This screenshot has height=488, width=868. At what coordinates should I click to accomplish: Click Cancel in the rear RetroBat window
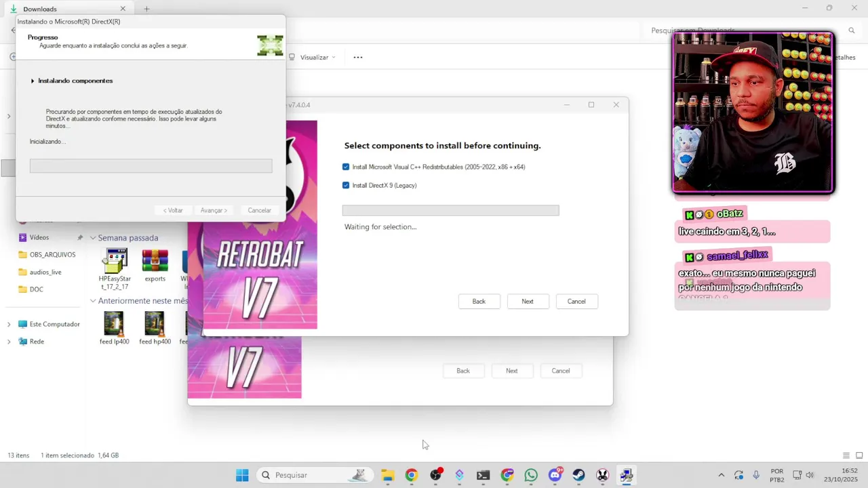[561, 371]
